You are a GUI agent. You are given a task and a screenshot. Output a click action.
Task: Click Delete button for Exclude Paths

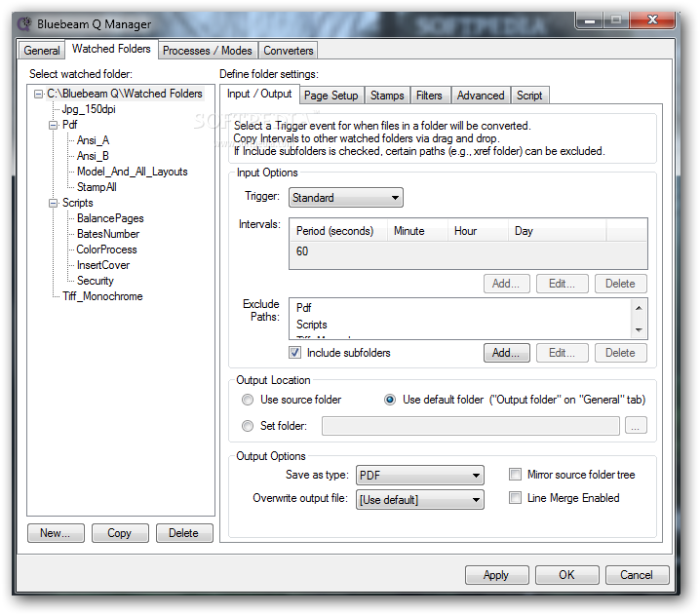click(x=620, y=353)
